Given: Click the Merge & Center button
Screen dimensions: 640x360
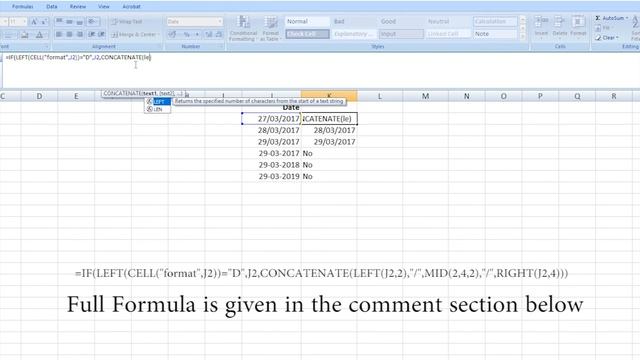Looking at the screenshot, I should click(x=135, y=35).
